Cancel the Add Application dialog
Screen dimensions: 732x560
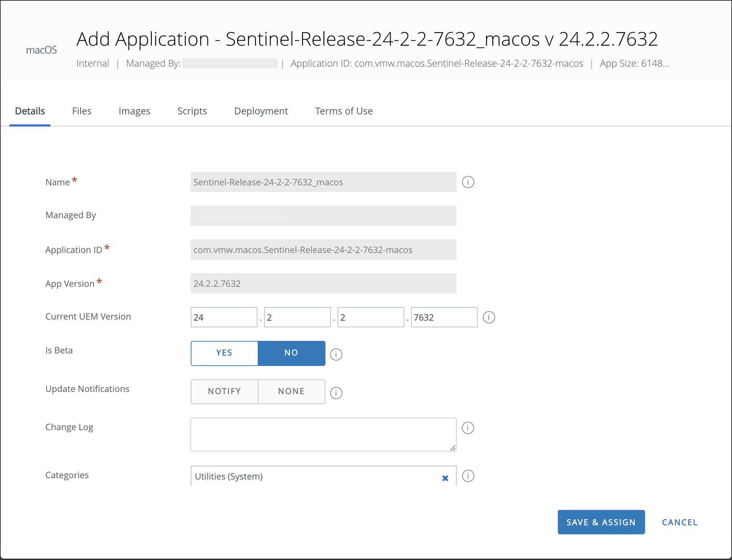point(680,522)
